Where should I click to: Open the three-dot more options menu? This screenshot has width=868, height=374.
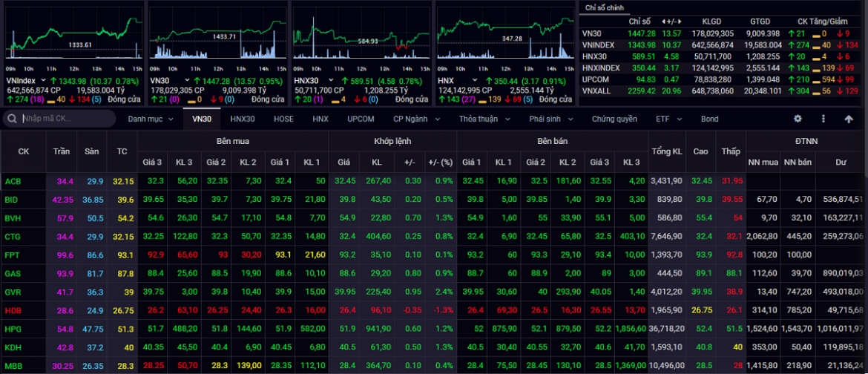point(823,119)
